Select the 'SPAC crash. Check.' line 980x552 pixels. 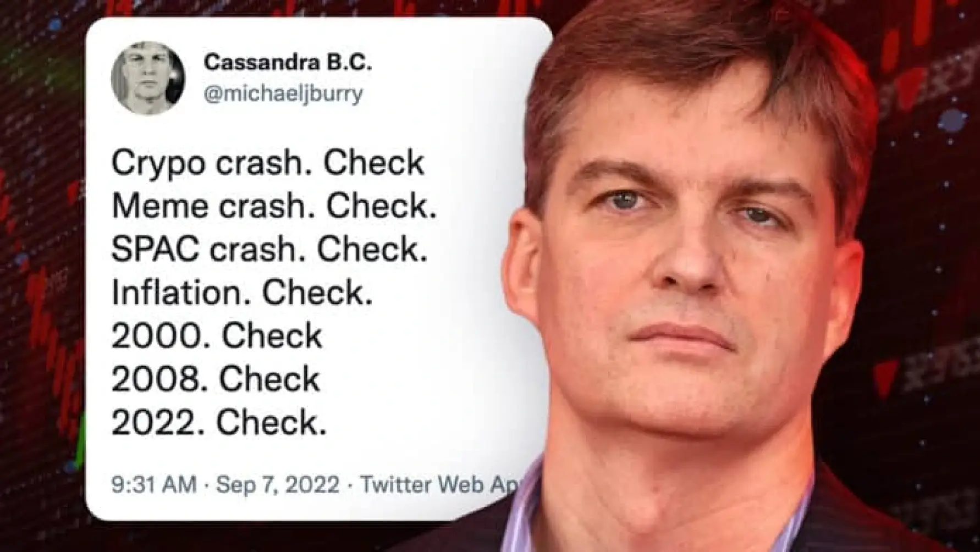[x=269, y=249]
